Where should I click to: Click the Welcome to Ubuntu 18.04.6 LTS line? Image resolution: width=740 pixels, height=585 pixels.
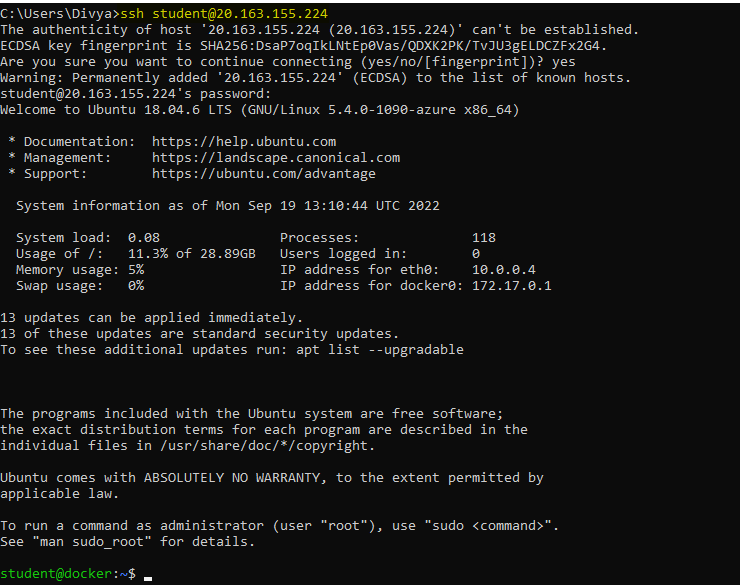[260, 110]
